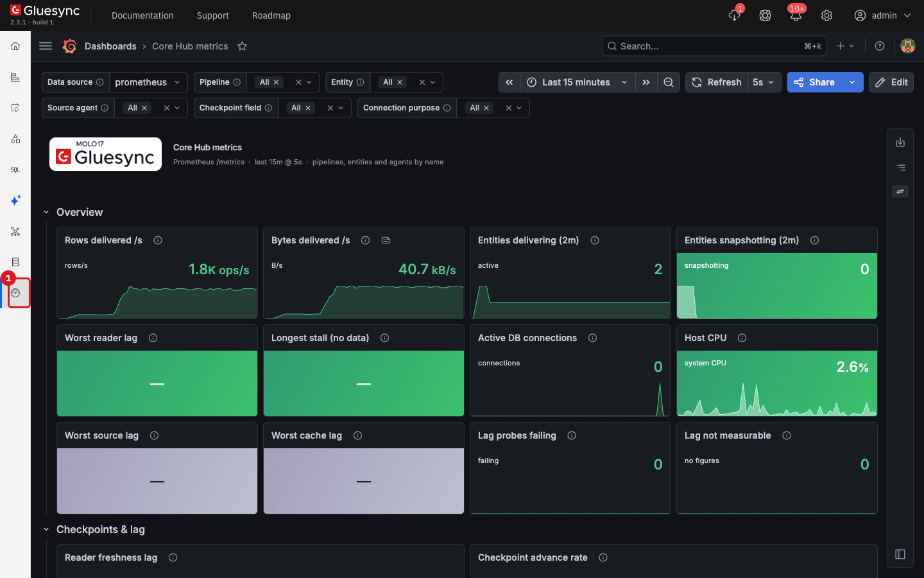This screenshot has height=578, width=924.
Task: Open the 5s refresh interval dropdown
Action: coord(764,82)
